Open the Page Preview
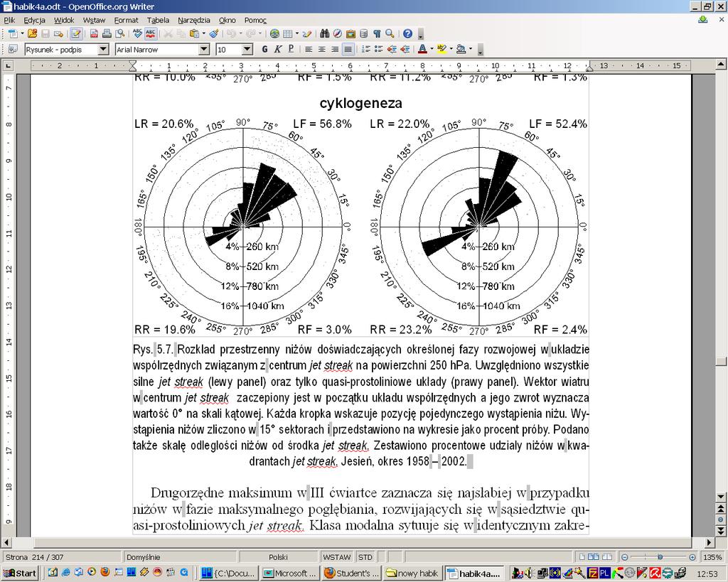 119,33
